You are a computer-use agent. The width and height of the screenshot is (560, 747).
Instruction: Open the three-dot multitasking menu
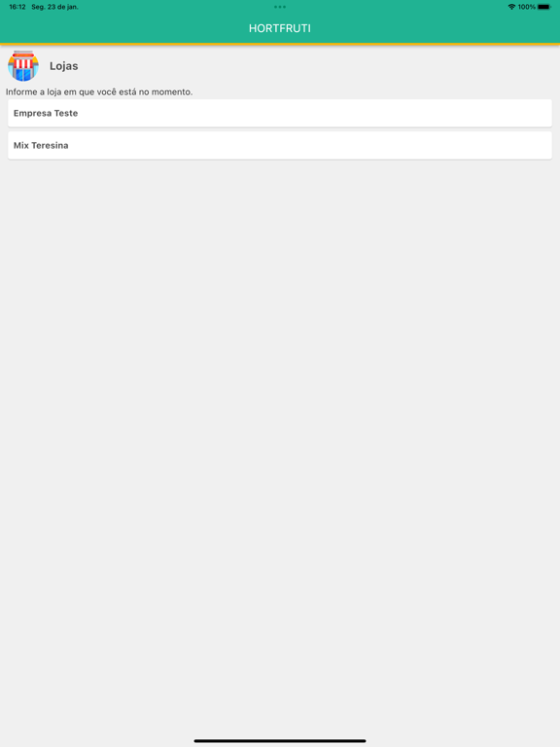coord(280,7)
